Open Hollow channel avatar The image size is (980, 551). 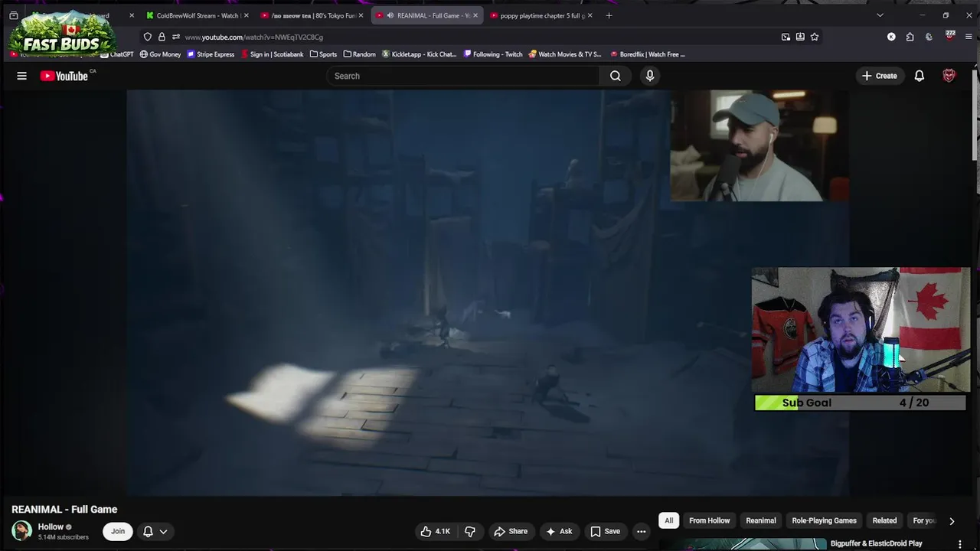pyautogui.click(x=21, y=530)
